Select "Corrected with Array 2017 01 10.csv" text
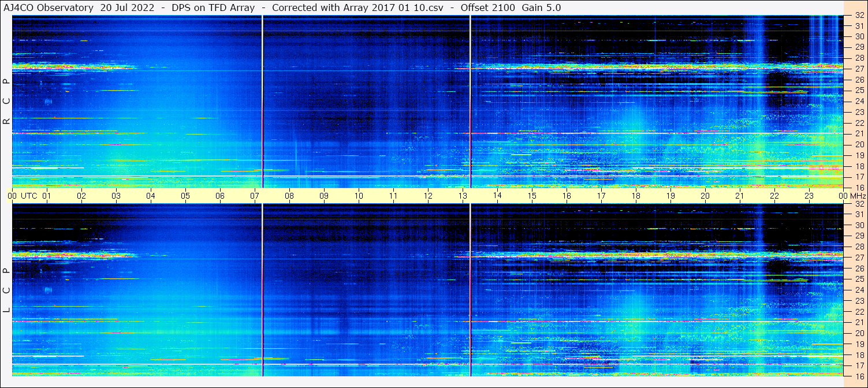 click(x=357, y=8)
